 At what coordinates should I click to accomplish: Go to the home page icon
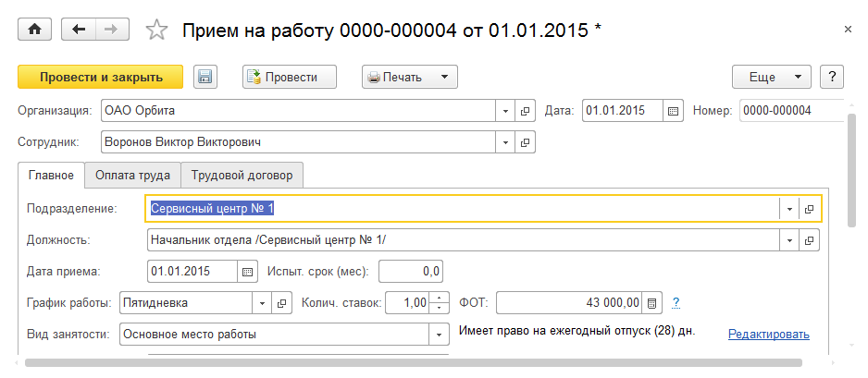35,30
